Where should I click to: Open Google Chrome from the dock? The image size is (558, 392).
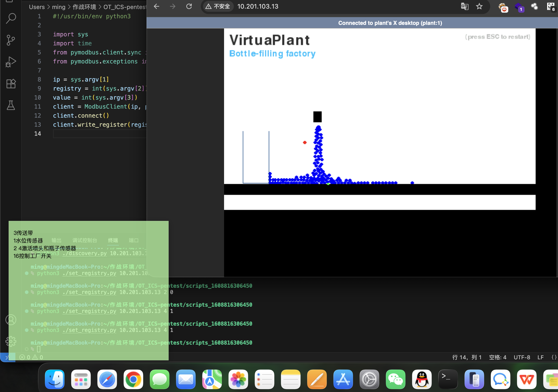133,379
